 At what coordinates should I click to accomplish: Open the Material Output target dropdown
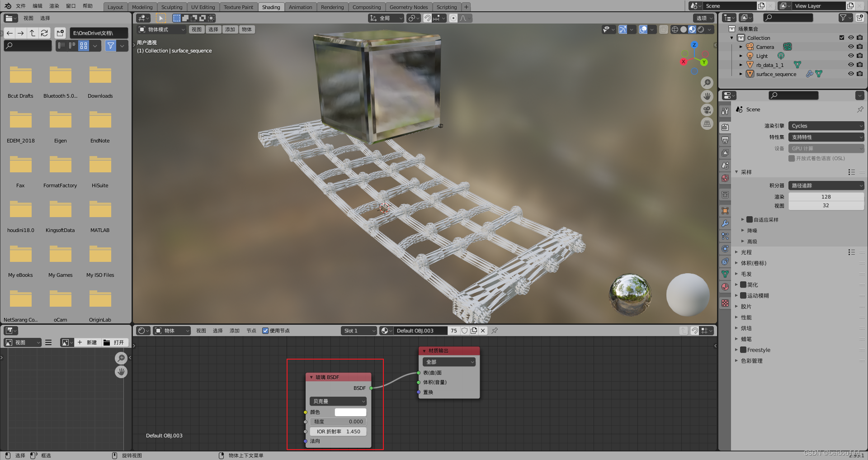[x=449, y=362]
